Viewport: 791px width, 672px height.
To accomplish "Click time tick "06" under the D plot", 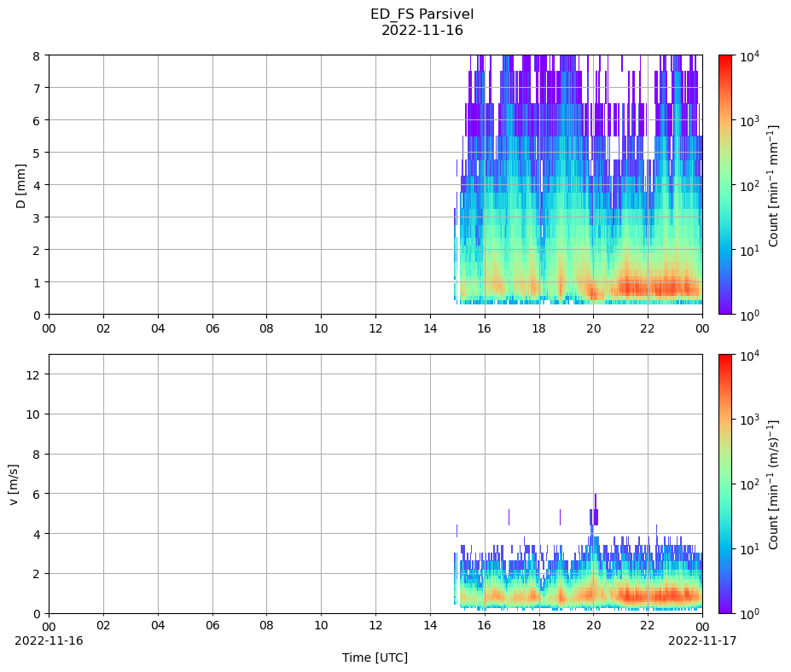I will 212,328.
